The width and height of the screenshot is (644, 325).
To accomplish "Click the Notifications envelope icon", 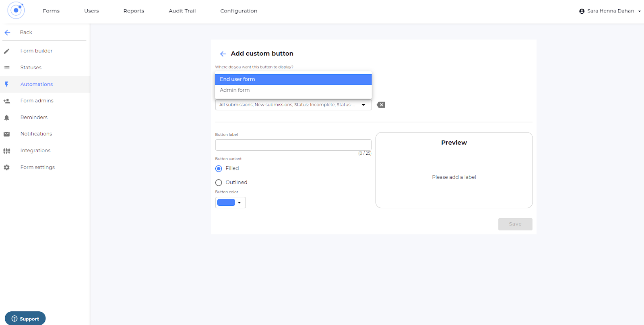I will [7, 134].
